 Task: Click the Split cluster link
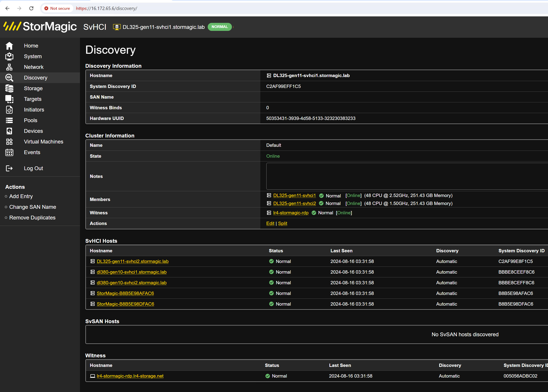[283, 223]
